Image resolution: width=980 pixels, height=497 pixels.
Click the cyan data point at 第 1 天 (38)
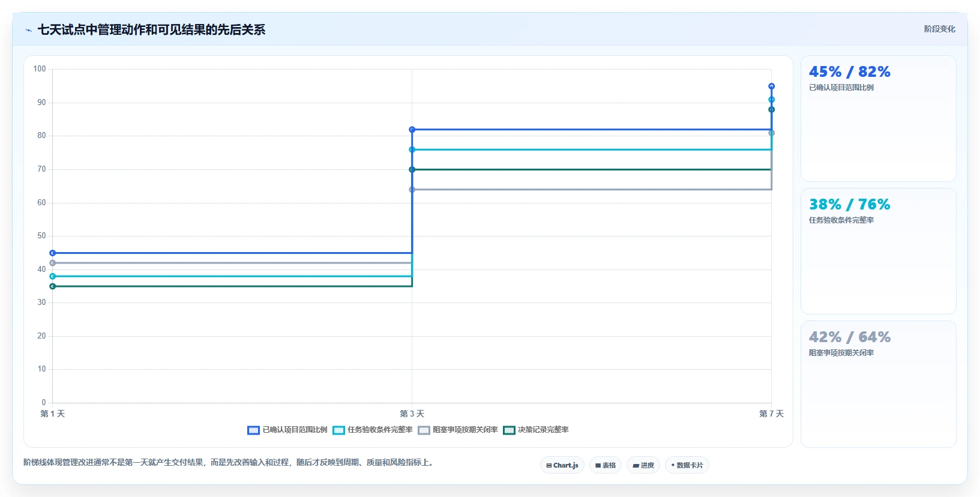coord(53,276)
